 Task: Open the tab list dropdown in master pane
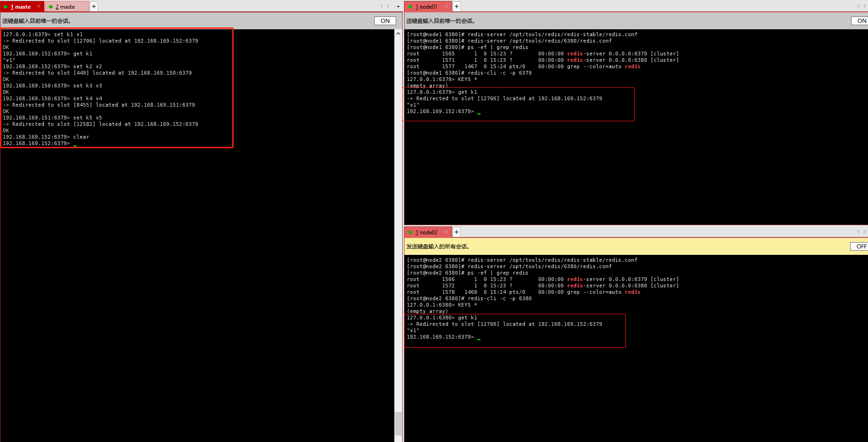[398, 6]
